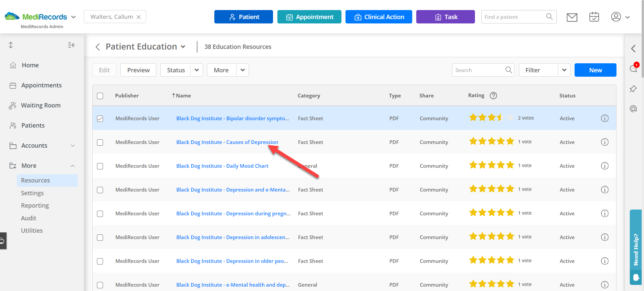Screen dimensions: 644x291
Task: Open the calendar check icon in header
Action: click(x=594, y=17)
